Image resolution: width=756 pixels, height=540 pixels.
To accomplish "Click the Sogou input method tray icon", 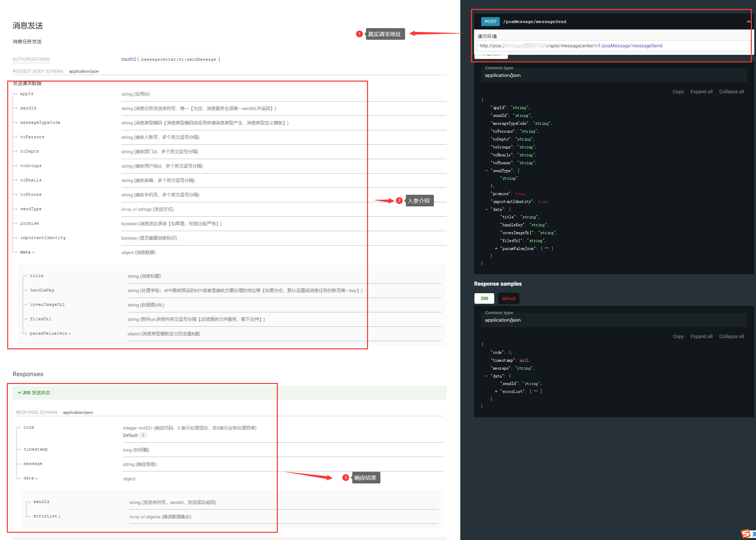I will click(x=745, y=533).
